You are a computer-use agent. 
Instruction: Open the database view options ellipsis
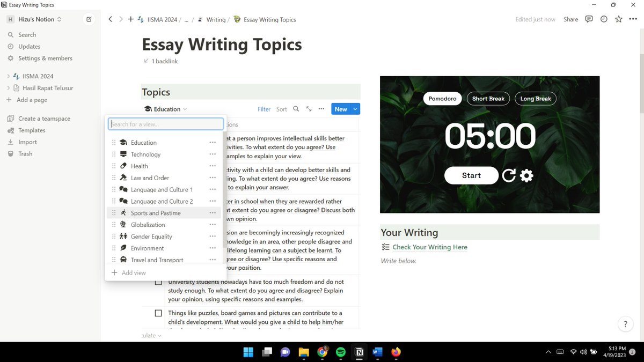tap(321, 109)
